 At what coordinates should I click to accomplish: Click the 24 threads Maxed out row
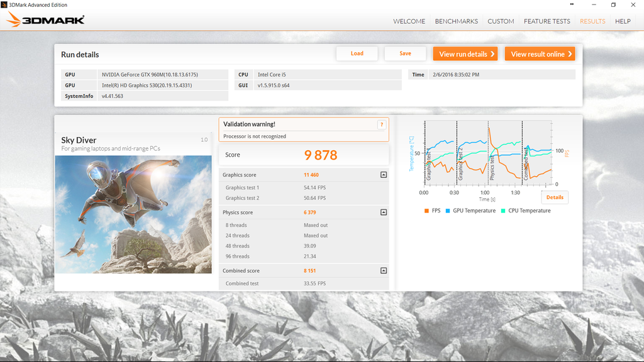coord(304,236)
